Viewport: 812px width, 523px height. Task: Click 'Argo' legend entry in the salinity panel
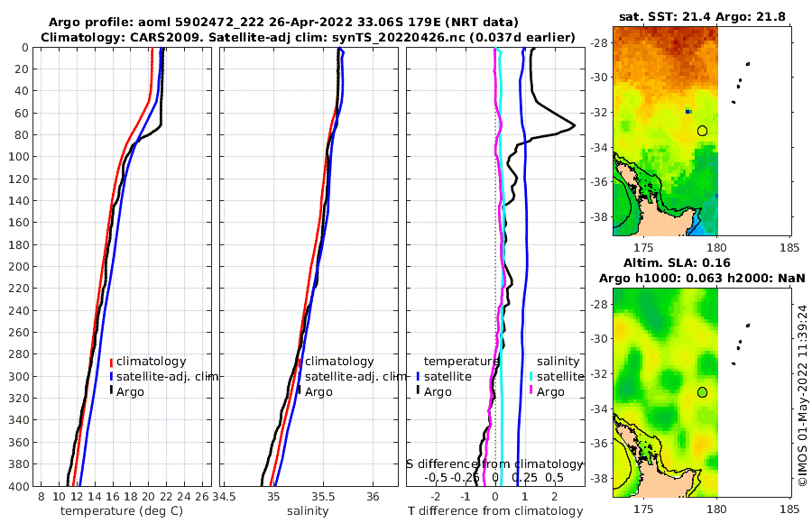click(318, 392)
